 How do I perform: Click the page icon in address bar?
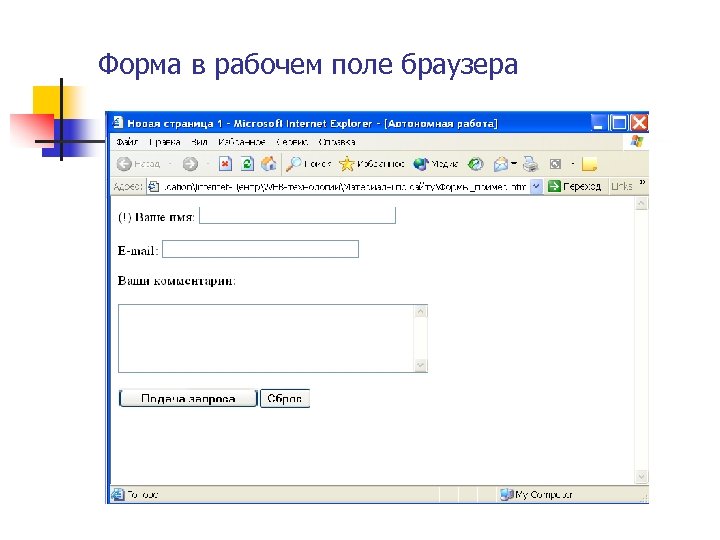point(154,186)
